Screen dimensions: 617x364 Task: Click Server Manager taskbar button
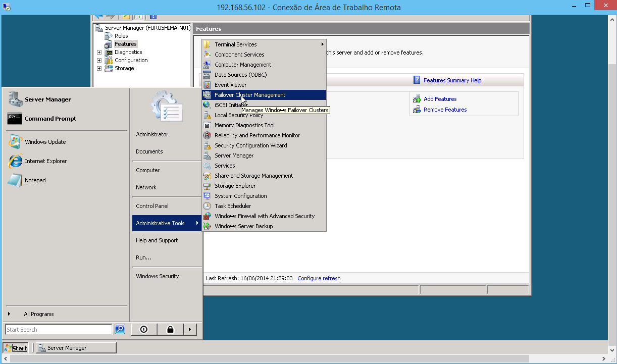click(x=75, y=348)
